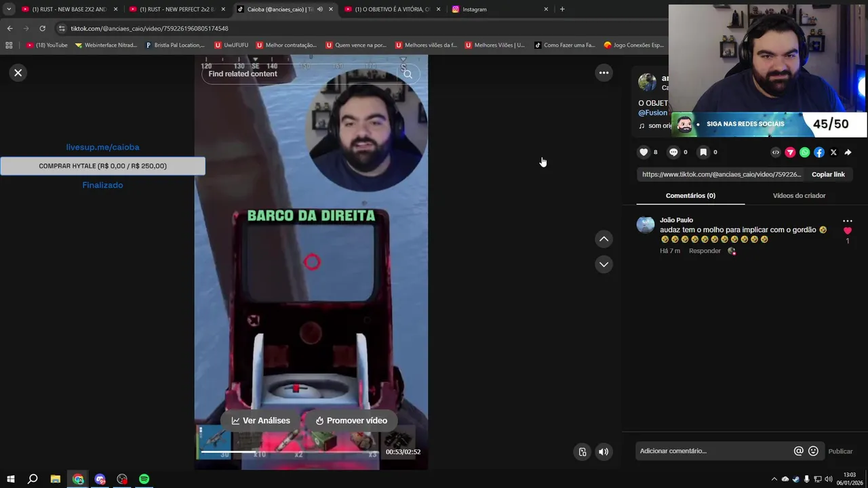Open comments via the speech bubble icon
Viewport: 868px width, 488px height.
pyautogui.click(x=673, y=152)
